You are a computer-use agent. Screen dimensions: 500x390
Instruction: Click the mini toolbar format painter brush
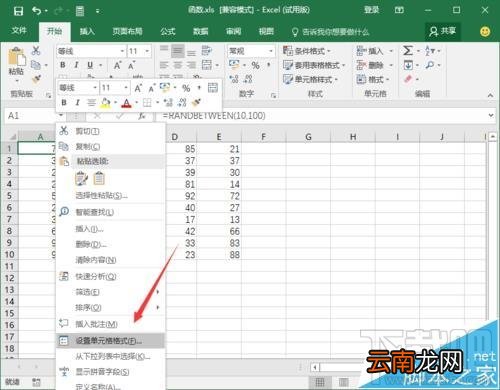197,102
